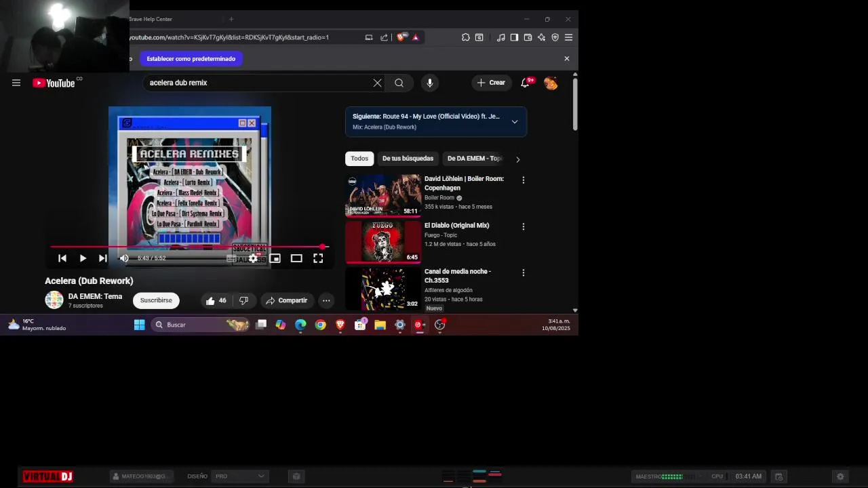Viewport: 868px width, 488px height.
Task: Like the Acelera (Dub Rework) video
Action: pyautogui.click(x=216, y=300)
